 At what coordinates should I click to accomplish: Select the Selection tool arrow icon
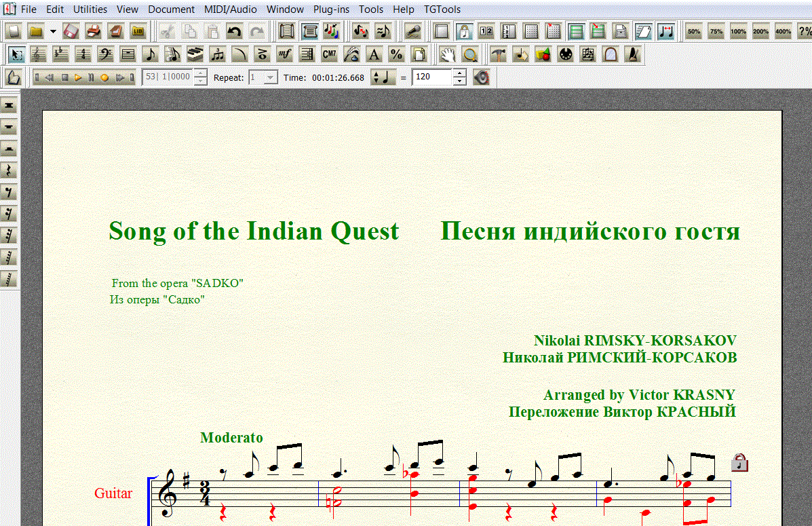pyautogui.click(x=16, y=54)
